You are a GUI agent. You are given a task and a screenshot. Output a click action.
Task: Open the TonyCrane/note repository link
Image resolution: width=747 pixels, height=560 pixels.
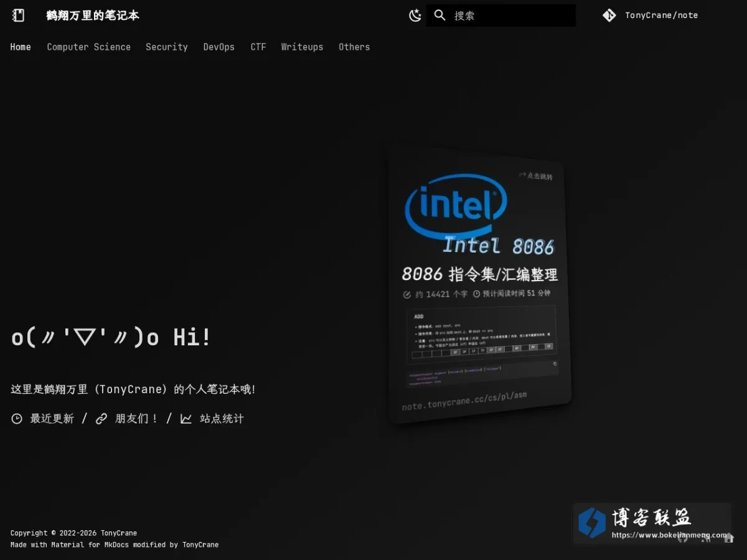[661, 16]
